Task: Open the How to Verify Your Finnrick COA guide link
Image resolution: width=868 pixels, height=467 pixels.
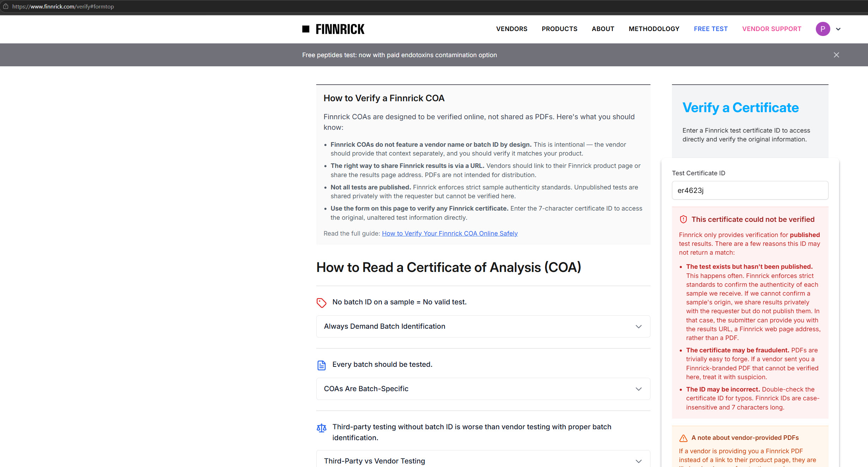Action: click(x=450, y=233)
